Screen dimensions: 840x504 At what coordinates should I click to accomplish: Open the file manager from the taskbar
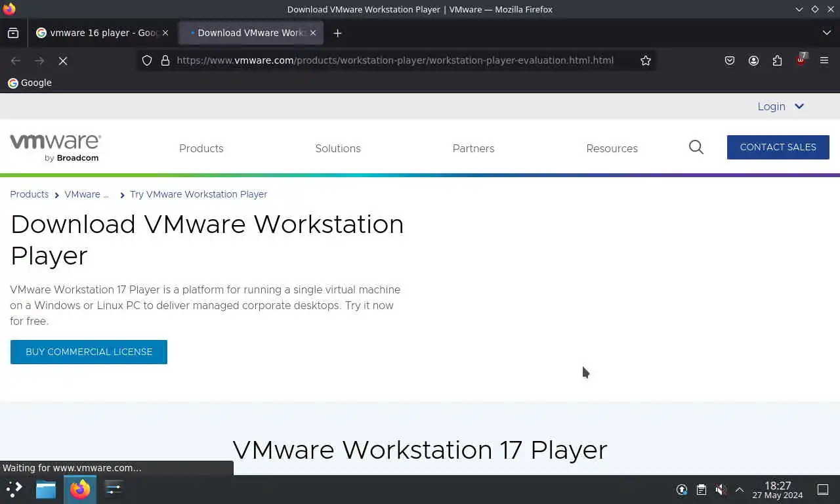tap(46, 489)
